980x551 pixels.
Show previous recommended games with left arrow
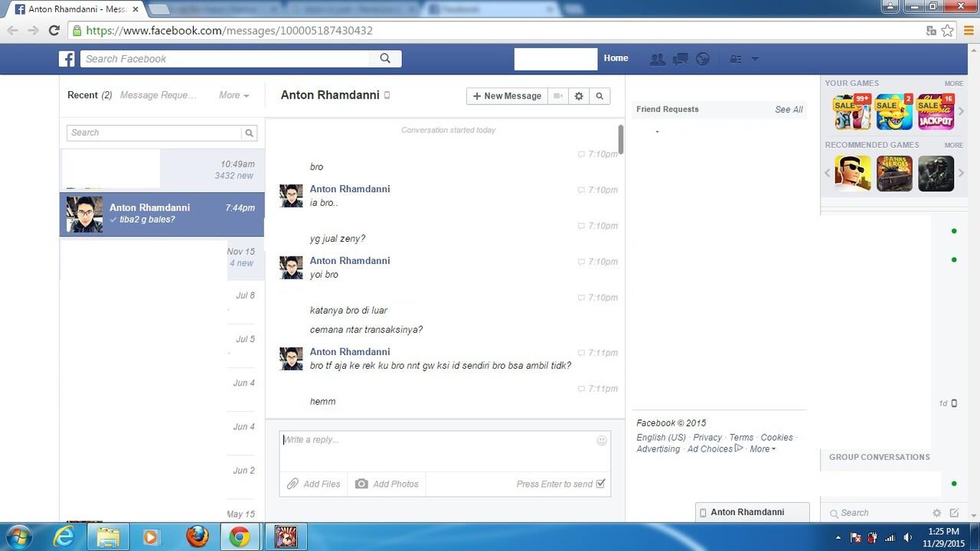pyautogui.click(x=828, y=173)
